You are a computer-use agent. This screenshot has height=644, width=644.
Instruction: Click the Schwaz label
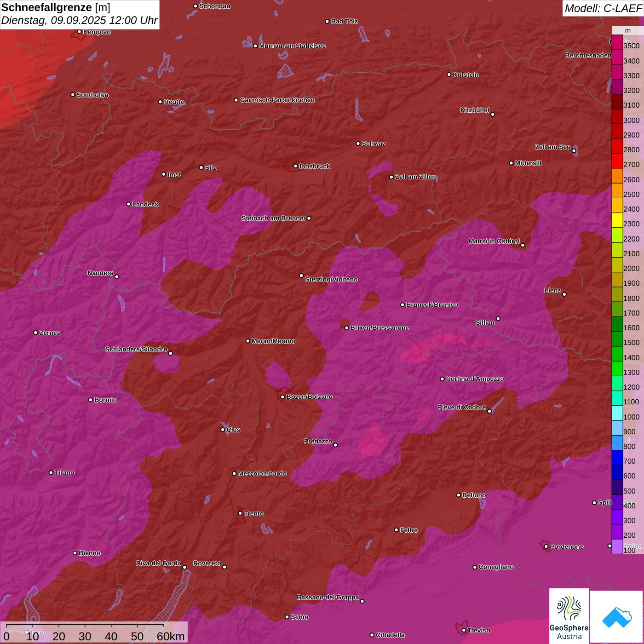374,144
